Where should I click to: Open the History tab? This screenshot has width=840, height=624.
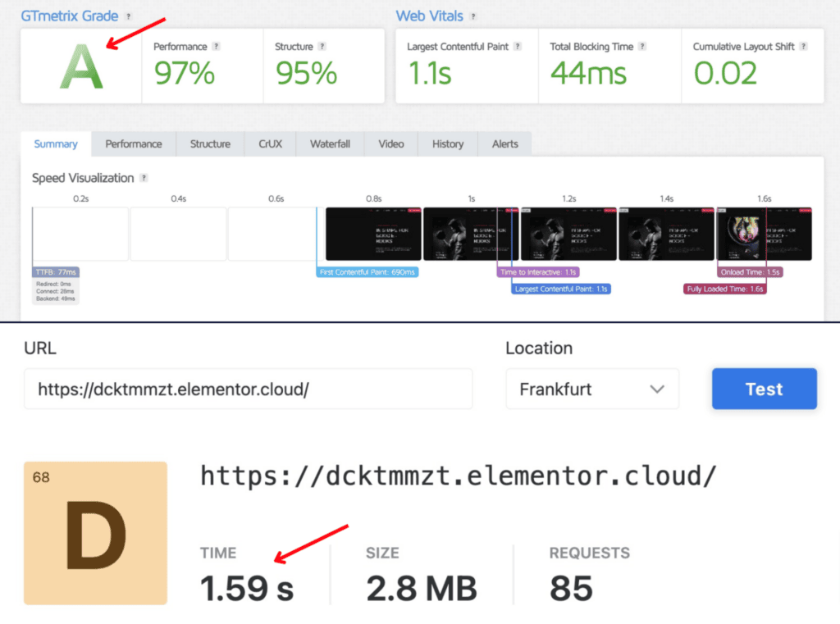click(447, 143)
